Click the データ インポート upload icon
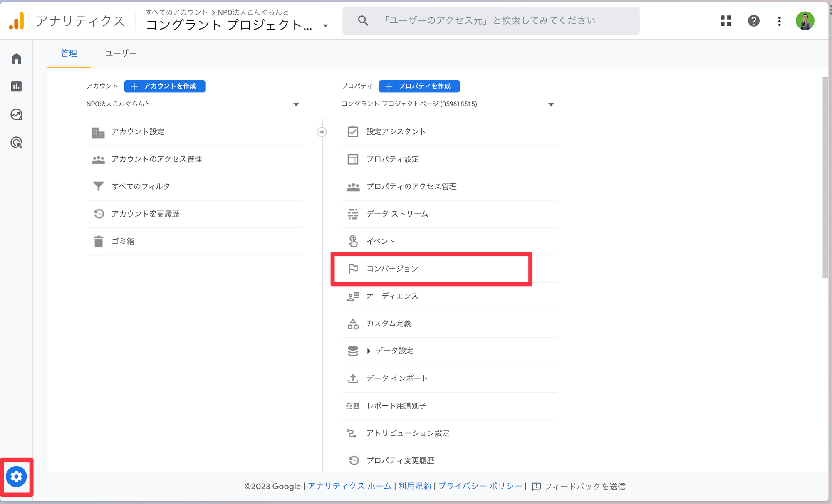This screenshot has height=504, width=832. 353,378
